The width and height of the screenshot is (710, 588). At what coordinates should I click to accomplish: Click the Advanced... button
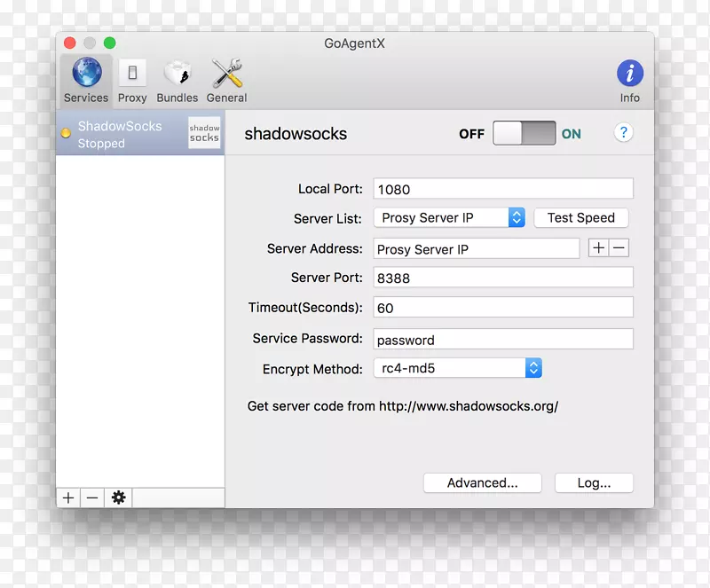482,482
